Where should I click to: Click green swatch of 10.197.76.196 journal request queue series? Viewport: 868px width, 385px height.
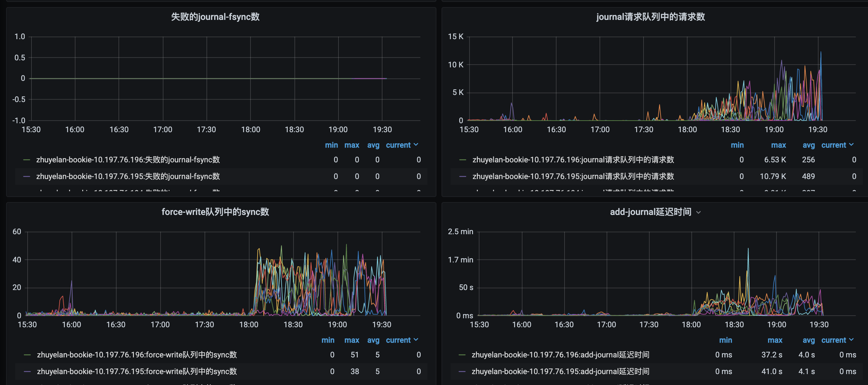[x=463, y=160]
